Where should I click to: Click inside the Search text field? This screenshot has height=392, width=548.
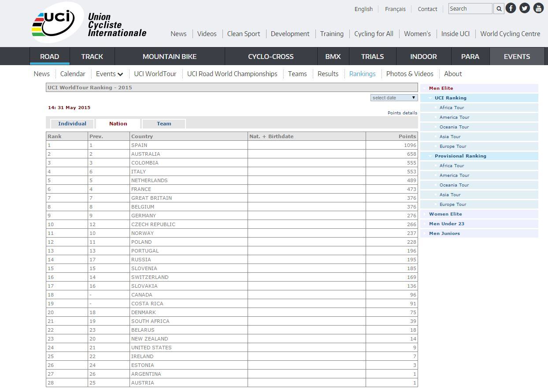pyautogui.click(x=470, y=9)
